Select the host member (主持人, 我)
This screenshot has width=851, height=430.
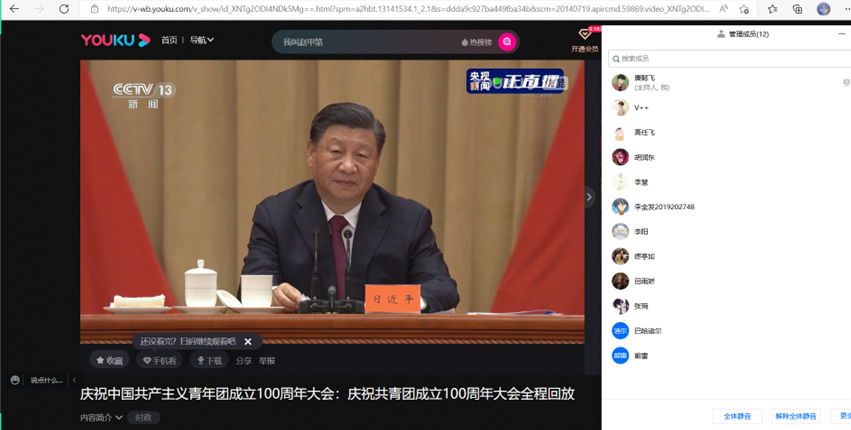726,83
